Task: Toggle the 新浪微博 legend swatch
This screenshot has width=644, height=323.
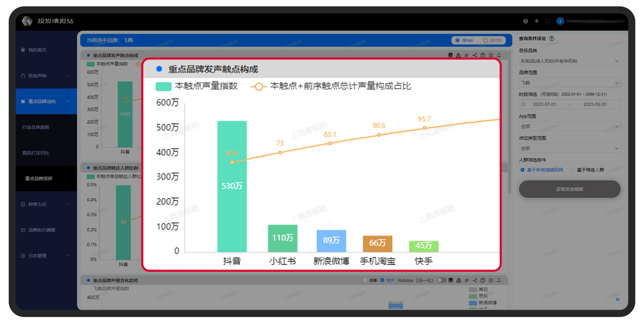Action: 473,303
